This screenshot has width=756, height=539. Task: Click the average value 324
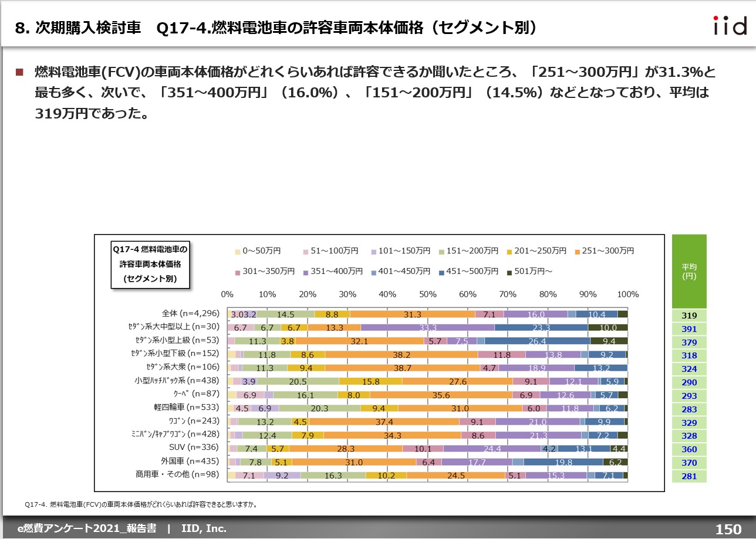coord(689,369)
